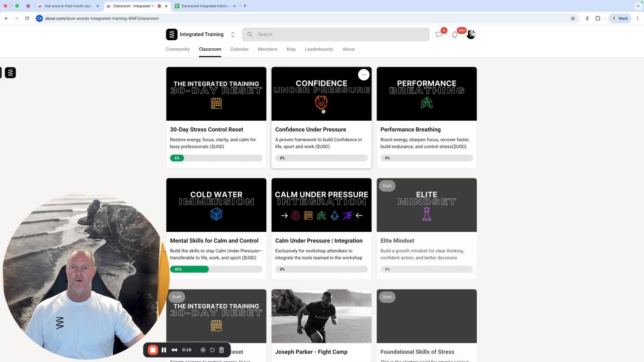This screenshot has height=362, width=644.
Task: Click the Draft badge on Elite Mindset card
Action: (387, 186)
